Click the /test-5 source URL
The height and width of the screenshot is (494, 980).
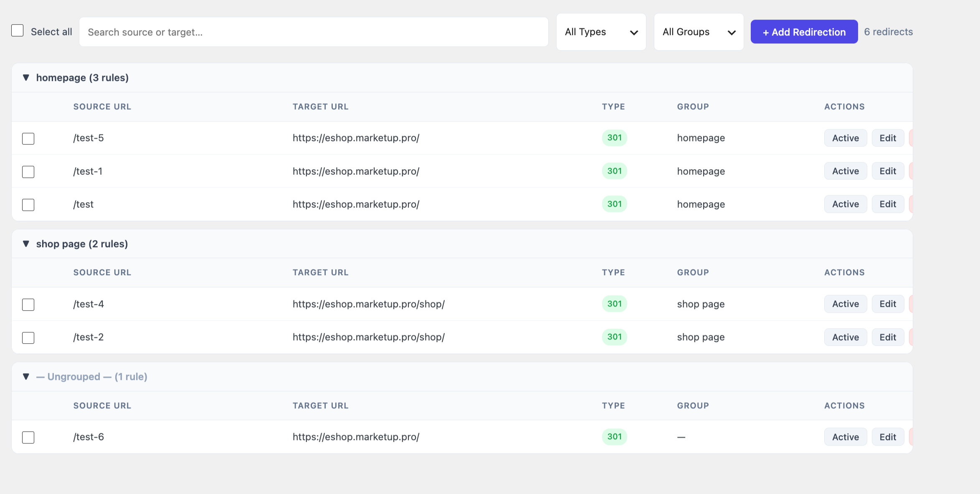[x=89, y=138]
